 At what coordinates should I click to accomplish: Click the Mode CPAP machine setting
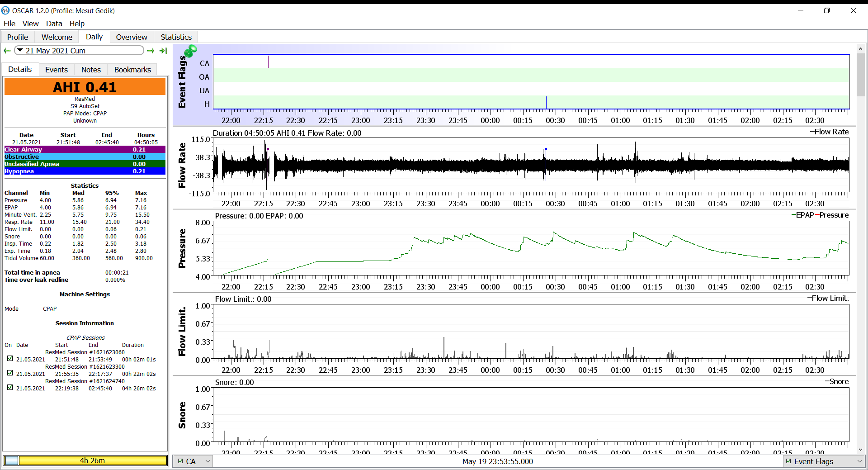point(31,309)
